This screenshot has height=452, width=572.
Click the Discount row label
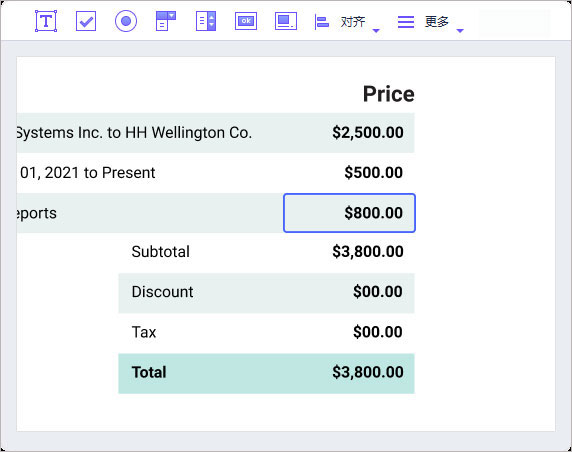click(162, 292)
